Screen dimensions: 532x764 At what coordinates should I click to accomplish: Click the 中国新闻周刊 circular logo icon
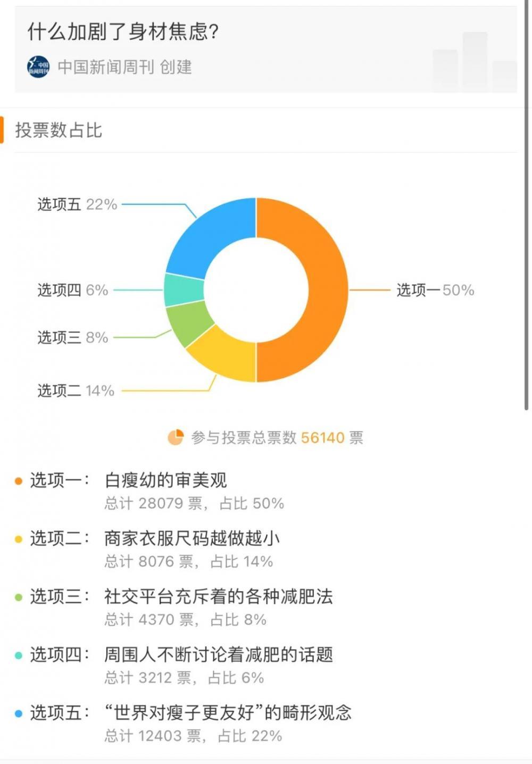(36, 66)
